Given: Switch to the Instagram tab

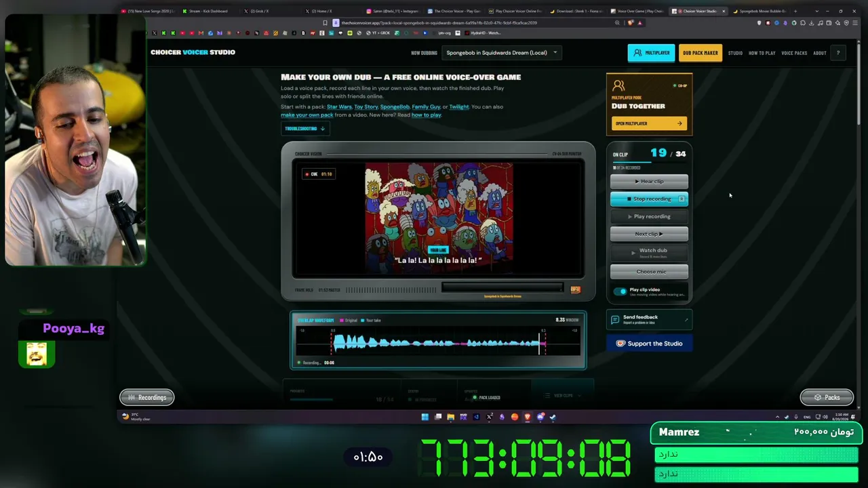Looking at the screenshot, I should pos(392,11).
